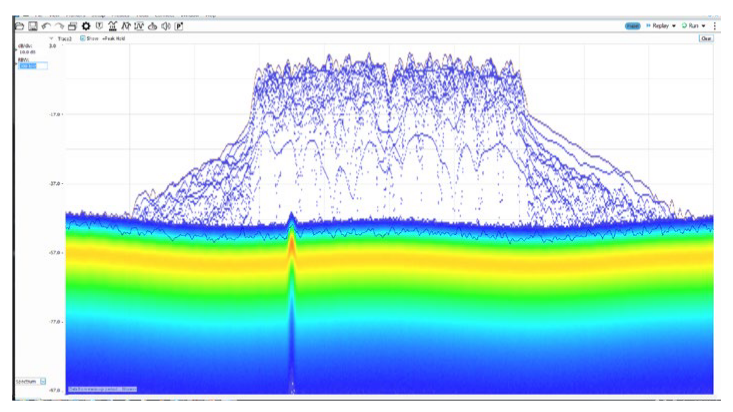Viewport: 733px width, 412px height.
Task: Click the RBW value input field
Action: coord(32,66)
